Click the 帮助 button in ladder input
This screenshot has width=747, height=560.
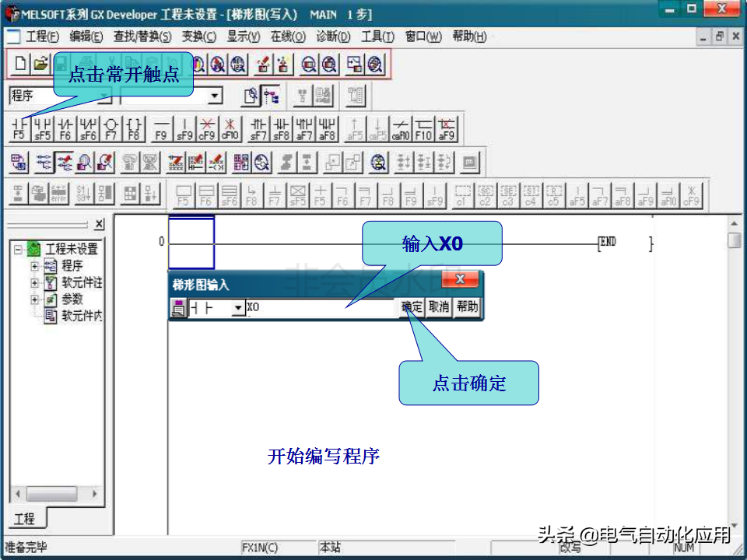[466, 307]
